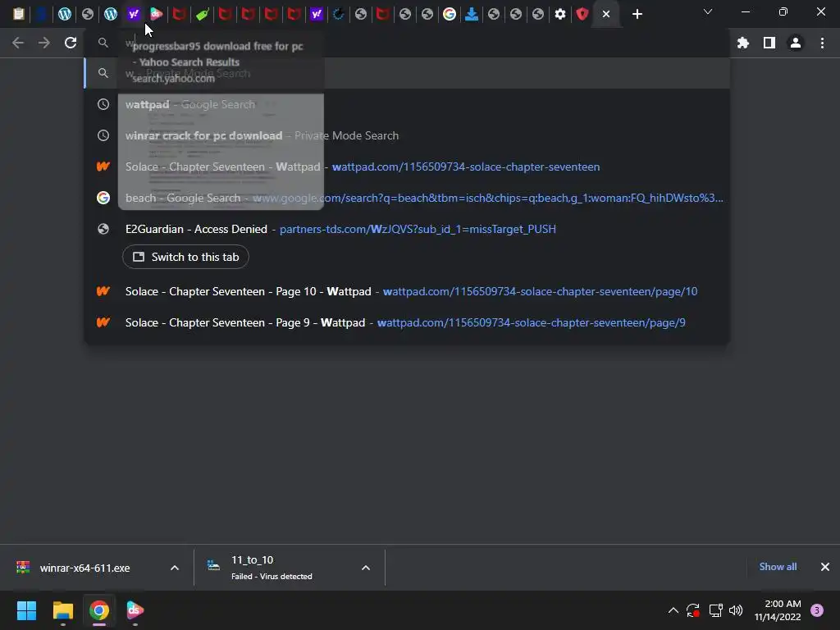
Task: Open the profile avatar menu
Action: tap(796, 43)
